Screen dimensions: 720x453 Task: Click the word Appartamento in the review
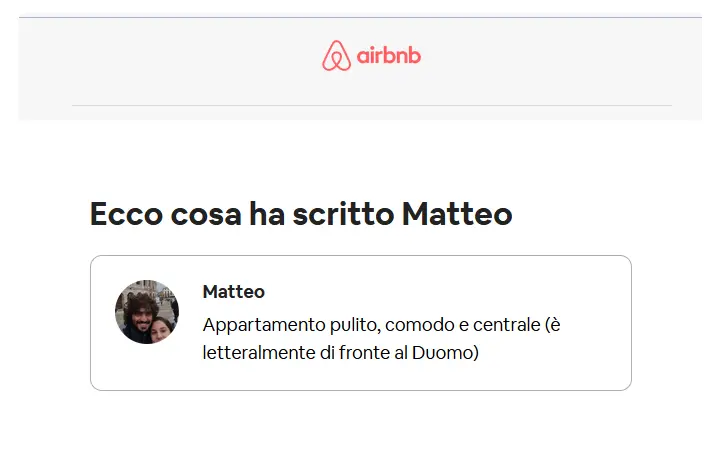click(x=264, y=325)
